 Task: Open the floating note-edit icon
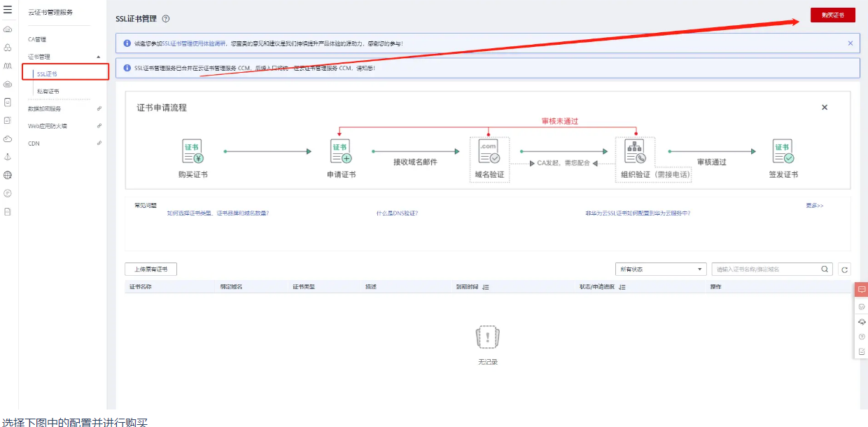pos(862,351)
